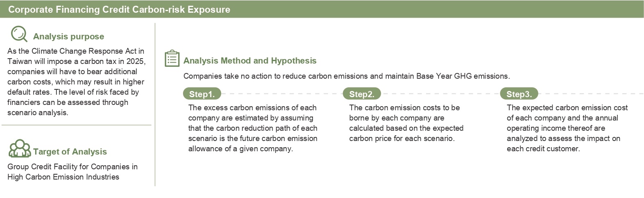Click the expected carbon emission cost Step3 description
The width and height of the screenshot is (644, 198).
pyautogui.click(x=567, y=128)
